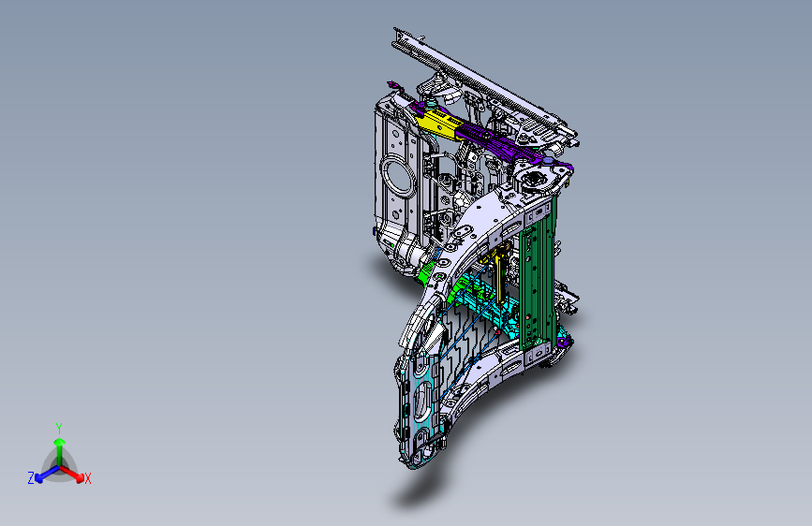
Task: Click the blue Z axis of the triad
Action: [48, 474]
